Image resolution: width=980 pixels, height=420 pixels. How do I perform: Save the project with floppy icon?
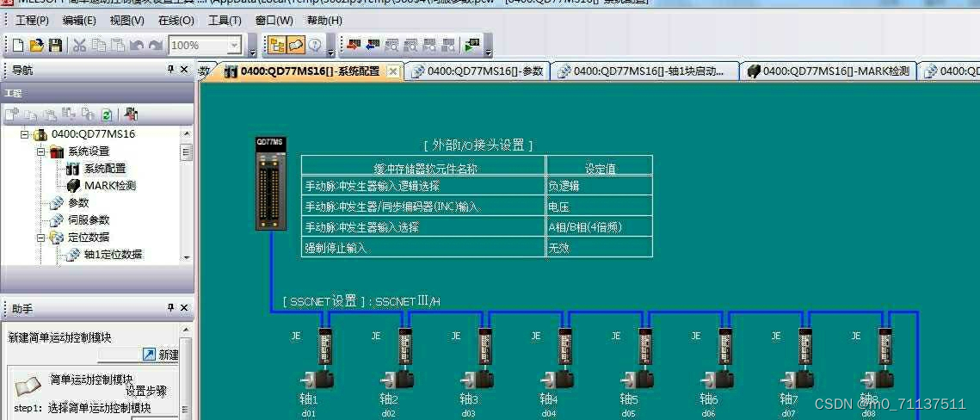(56, 45)
